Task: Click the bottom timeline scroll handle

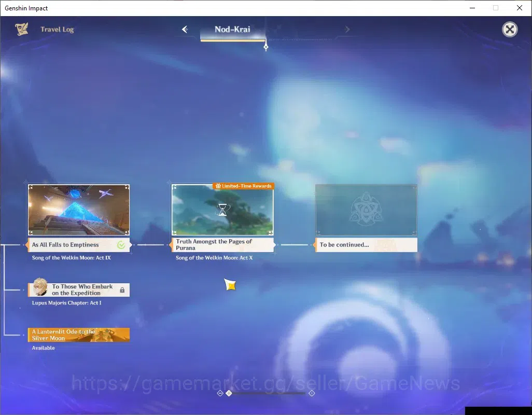Action: tap(229, 393)
